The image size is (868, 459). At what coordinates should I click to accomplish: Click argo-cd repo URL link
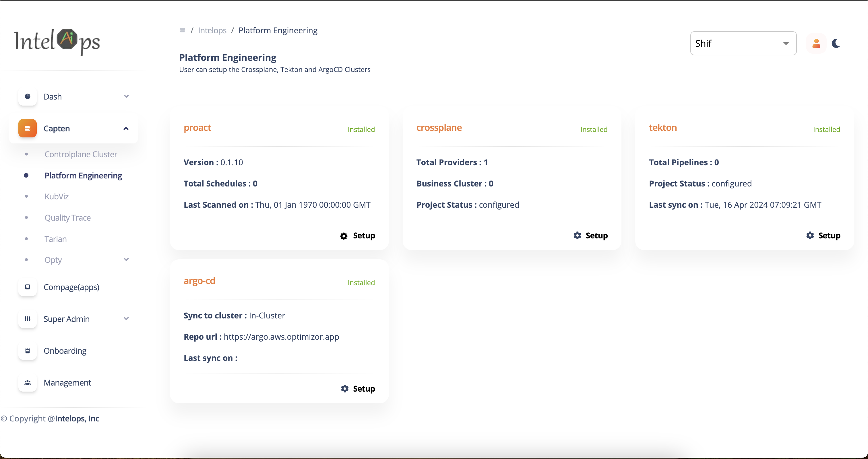pyautogui.click(x=282, y=337)
